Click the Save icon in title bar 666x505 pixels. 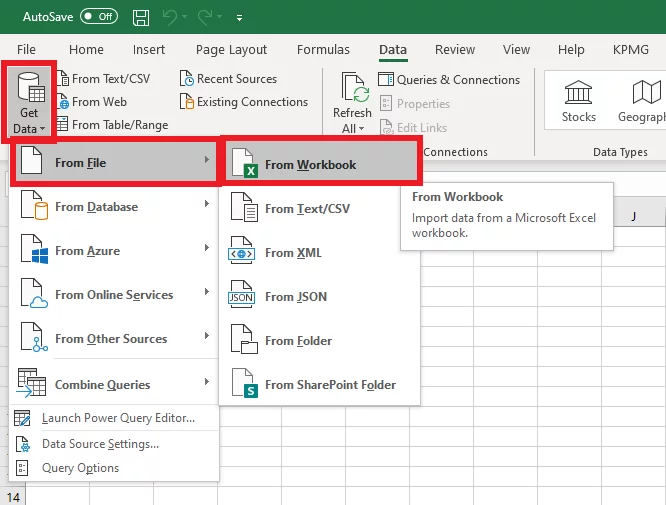(x=141, y=17)
